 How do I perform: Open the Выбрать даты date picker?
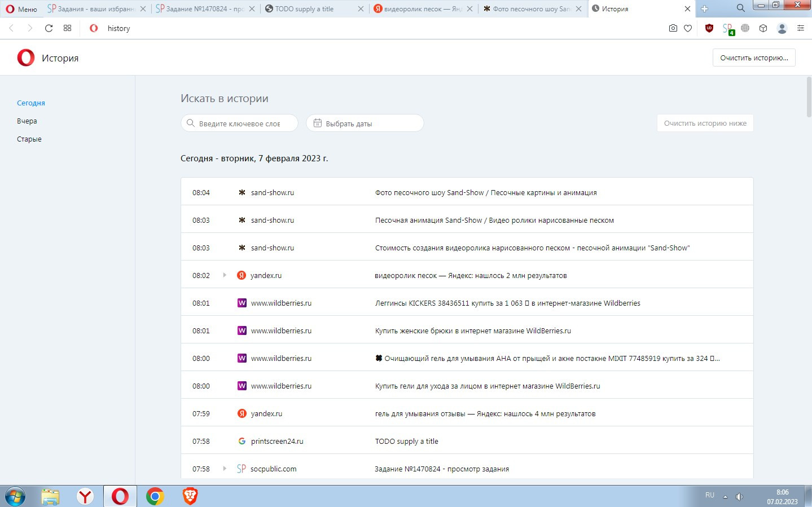(x=365, y=123)
